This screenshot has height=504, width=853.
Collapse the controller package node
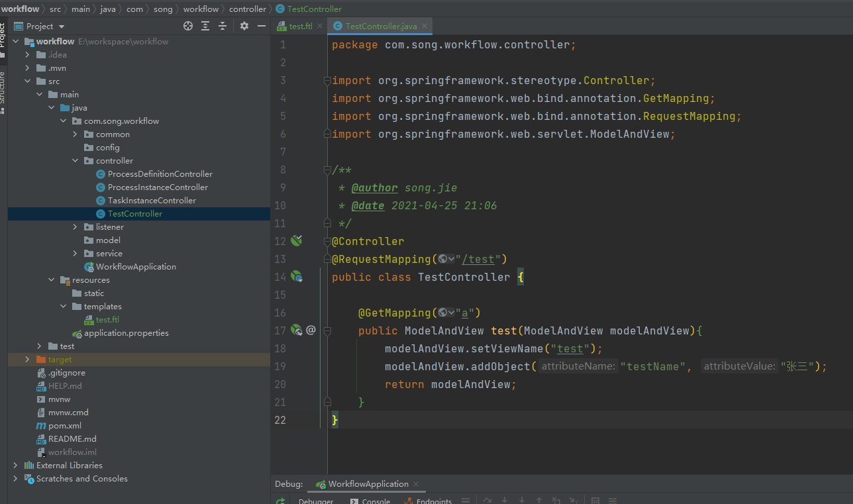pos(75,161)
